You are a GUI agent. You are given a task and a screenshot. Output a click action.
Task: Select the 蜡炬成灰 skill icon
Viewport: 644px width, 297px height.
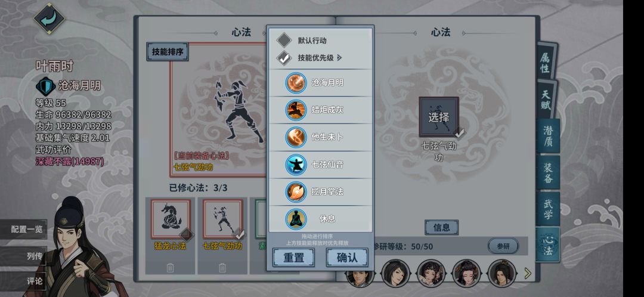tap(296, 110)
